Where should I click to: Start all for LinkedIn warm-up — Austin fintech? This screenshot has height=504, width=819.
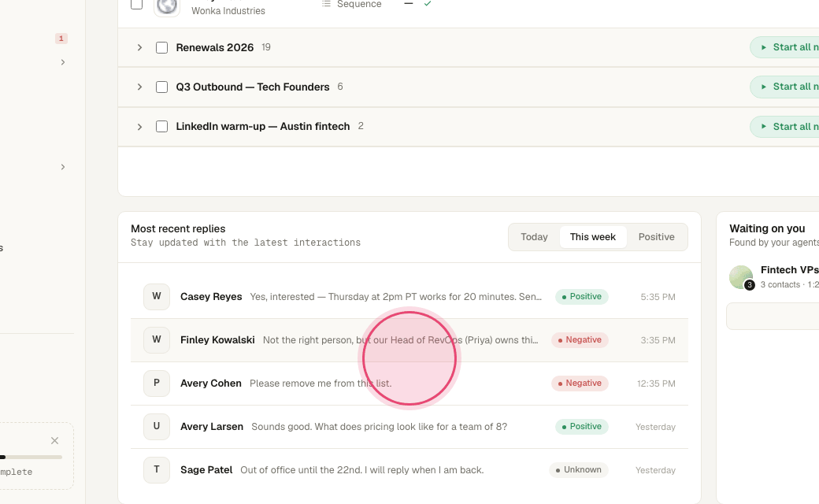(x=785, y=126)
